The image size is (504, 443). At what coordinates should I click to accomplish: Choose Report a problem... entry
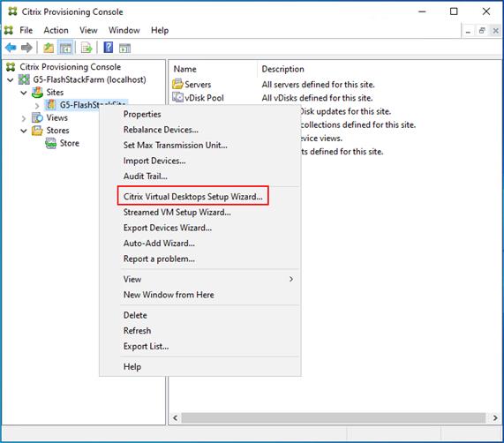tap(200, 259)
